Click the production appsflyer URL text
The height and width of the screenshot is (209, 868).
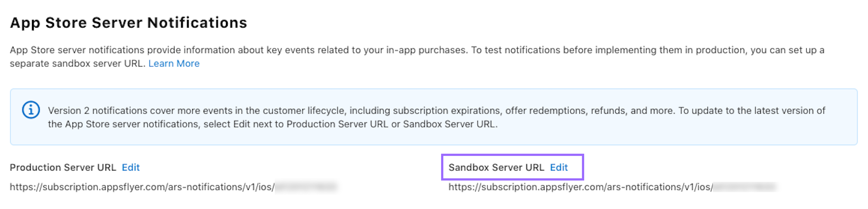[142, 187]
